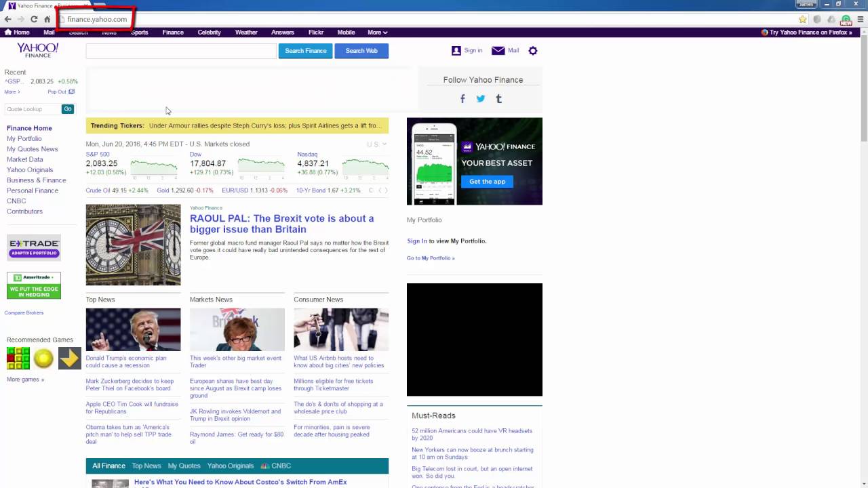Image resolution: width=868 pixels, height=488 pixels.
Task: Open Mobile in the Yahoo navigation bar
Action: point(346,33)
